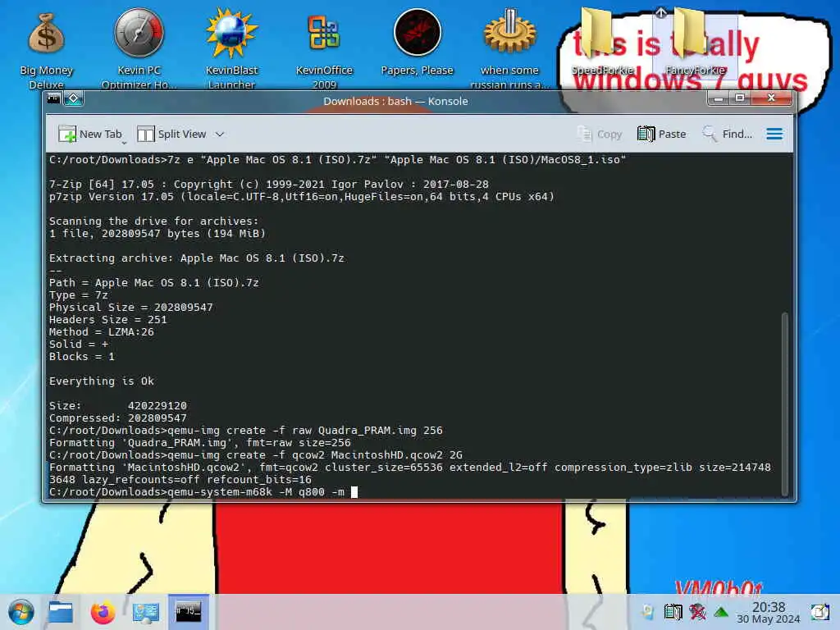Open the Konsole hamburger menu
This screenshot has height=630, width=840.
(774, 134)
